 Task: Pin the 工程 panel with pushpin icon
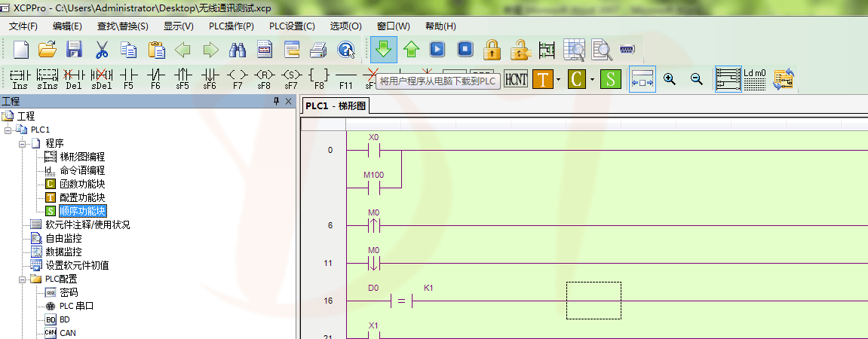276,101
